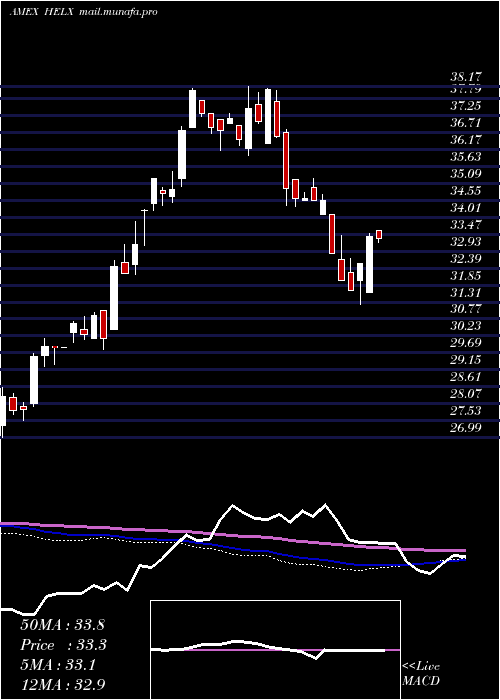The height and width of the screenshot is (700, 500).
Task: Click the last small red candlestick
Action: [x=379, y=235]
